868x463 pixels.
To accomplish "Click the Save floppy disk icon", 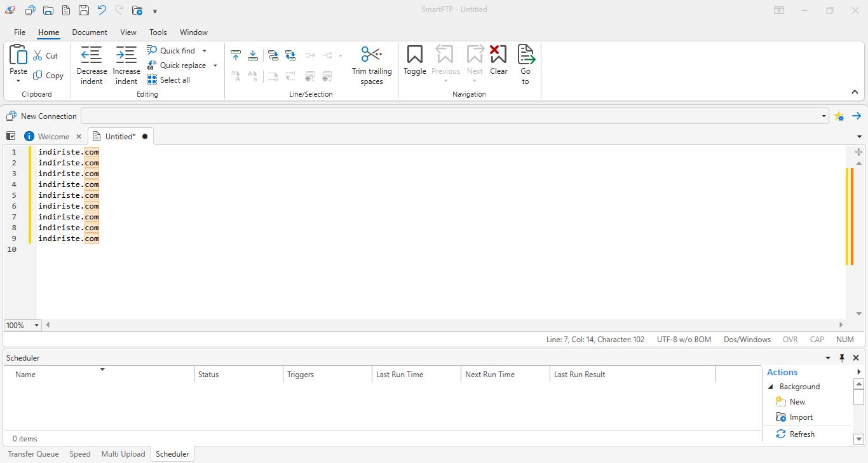I will [x=83, y=10].
